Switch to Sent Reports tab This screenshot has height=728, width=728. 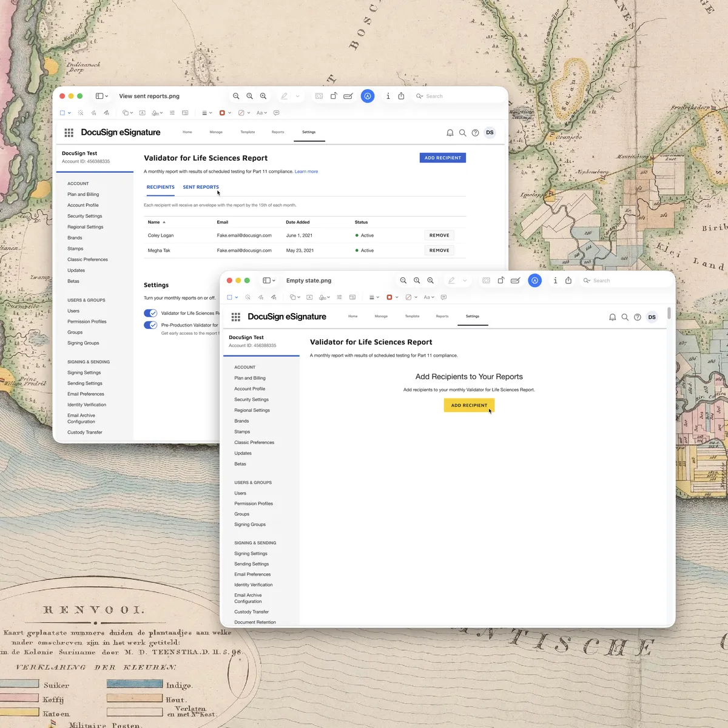201,187
